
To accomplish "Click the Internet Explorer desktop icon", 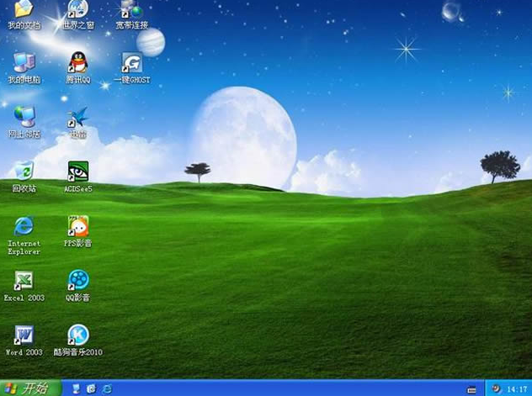I will coord(24,226).
